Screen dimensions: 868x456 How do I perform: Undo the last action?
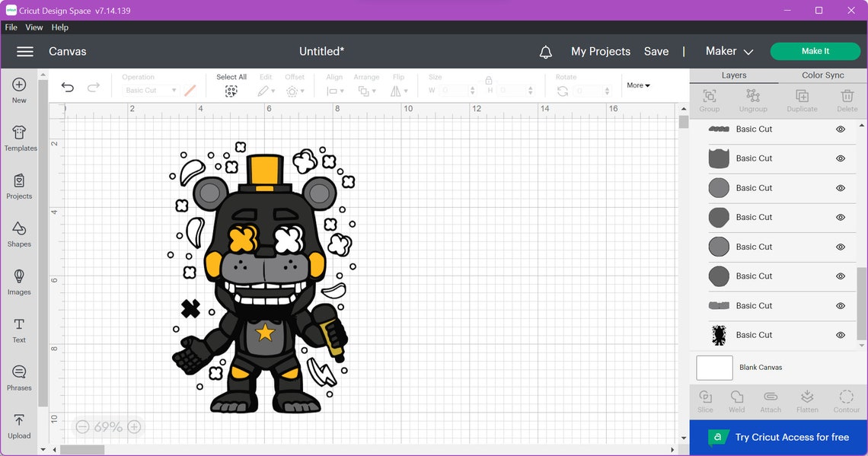[x=67, y=87]
